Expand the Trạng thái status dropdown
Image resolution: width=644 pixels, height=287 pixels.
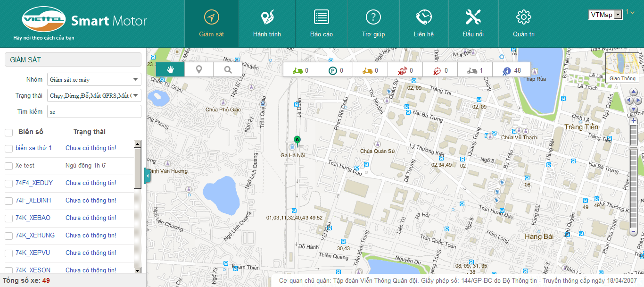pos(94,96)
